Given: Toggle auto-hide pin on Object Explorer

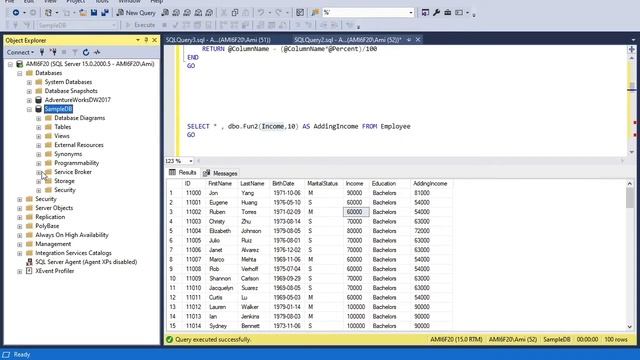Looking at the screenshot, I should (x=146, y=40).
